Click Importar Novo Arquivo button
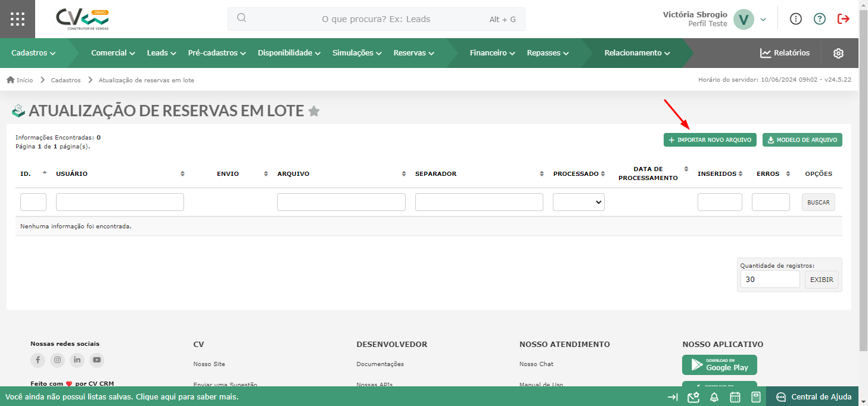The width and height of the screenshot is (868, 406). pos(710,140)
